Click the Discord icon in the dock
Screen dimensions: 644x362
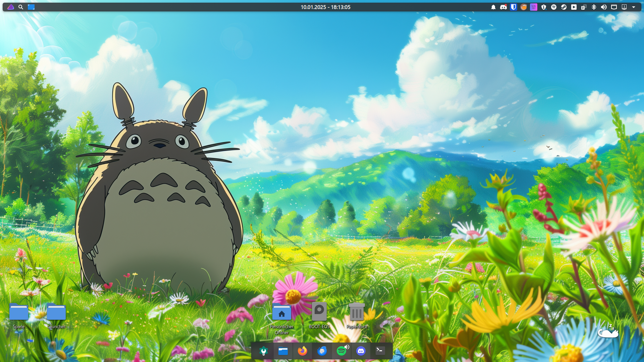(361, 351)
